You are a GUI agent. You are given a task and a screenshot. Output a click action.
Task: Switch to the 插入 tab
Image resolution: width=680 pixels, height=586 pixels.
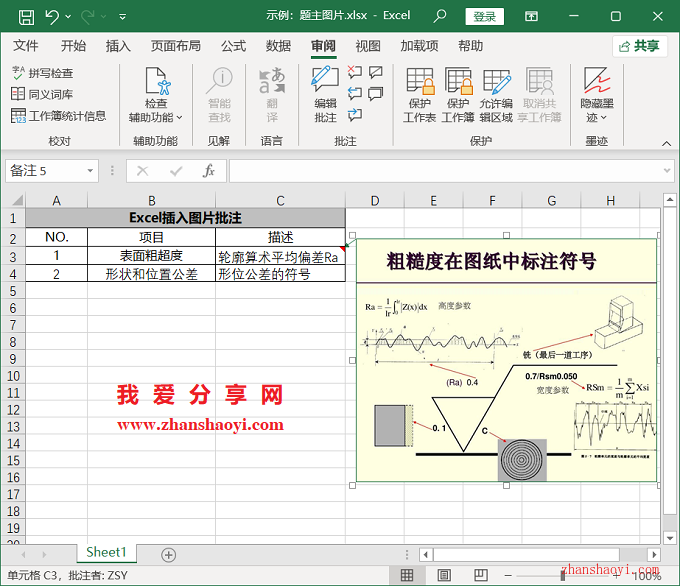tap(118, 46)
